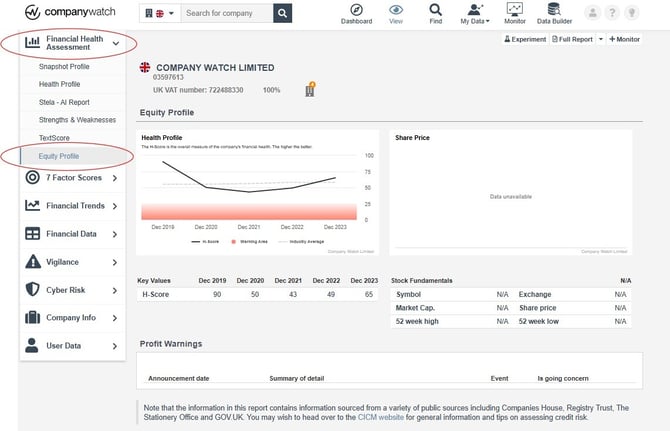This screenshot has width=670, height=431.
Task: Click the 52 week high label
Action: pos(417,321)
